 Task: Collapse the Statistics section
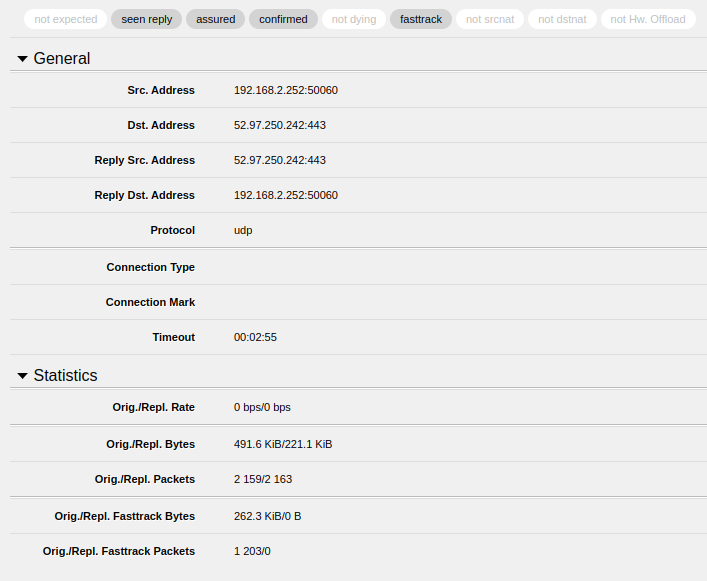click(x=23, y=375)
